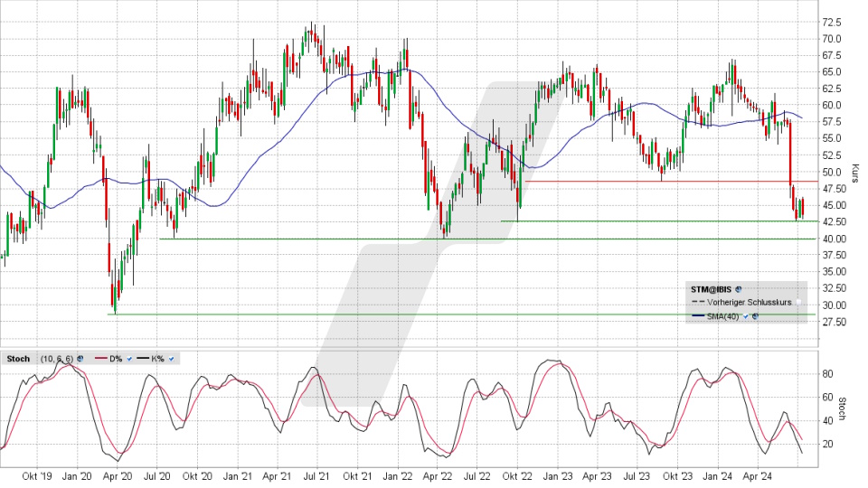Click the STM@IBIS legend title

(x=711, y=289)
